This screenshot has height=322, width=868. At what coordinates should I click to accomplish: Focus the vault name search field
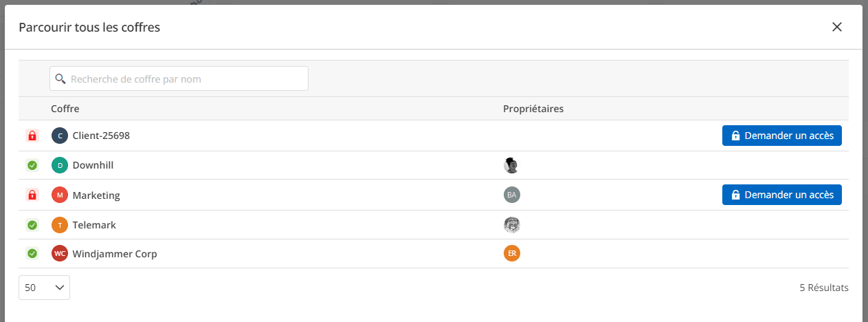pyautogui.click(x=186, y=78)
